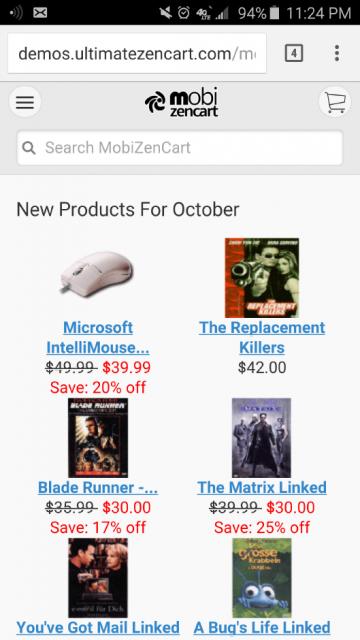Tap the battery icon in status bar

pos(275,13)
